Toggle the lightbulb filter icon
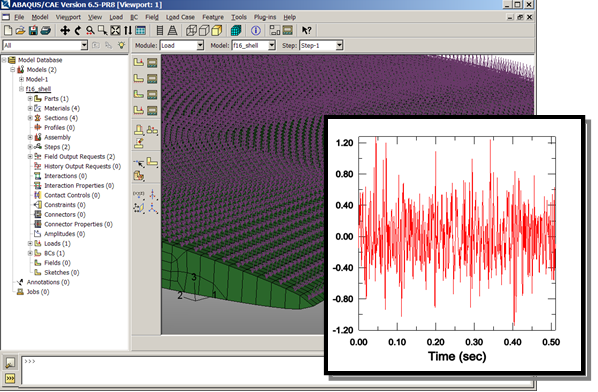The image size is (598, 392). (121, 45)
